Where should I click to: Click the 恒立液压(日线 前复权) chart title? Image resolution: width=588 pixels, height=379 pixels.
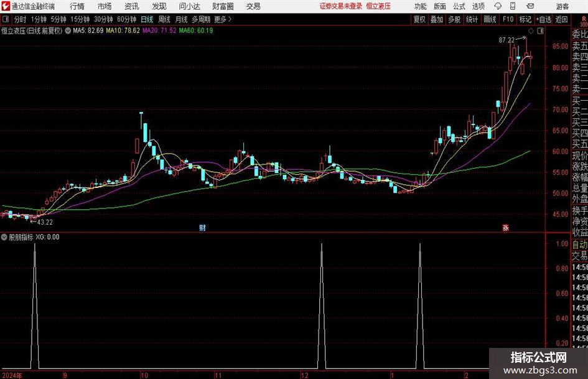[32, 30]
